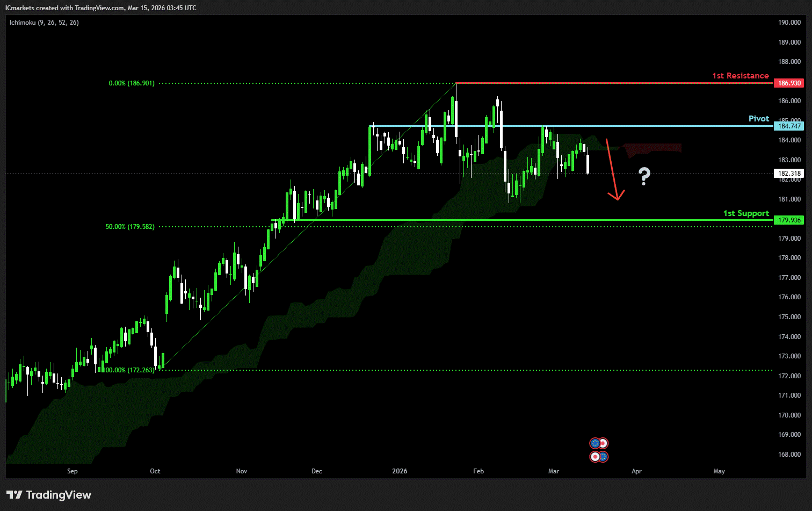
Task: Click the 50.00% (179.582) Fibonacci label
Action: pyautogui.click(x=130, y=227)
